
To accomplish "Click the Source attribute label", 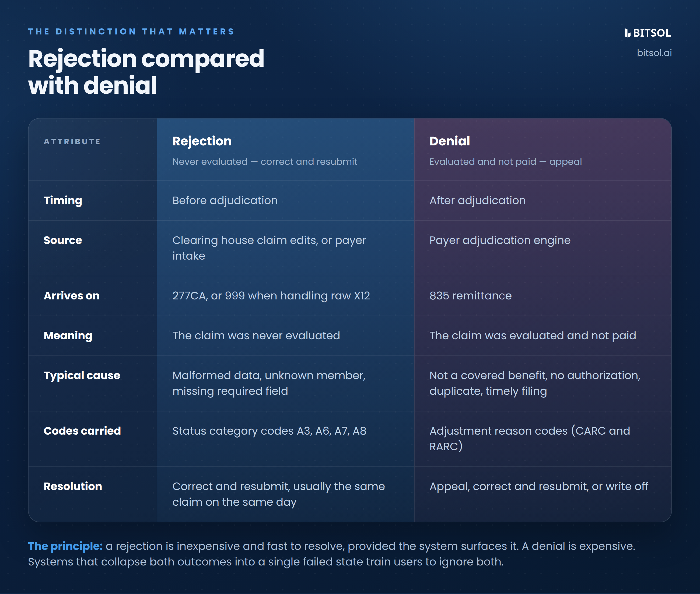I will pyautogui.click(x=63, y=240).
